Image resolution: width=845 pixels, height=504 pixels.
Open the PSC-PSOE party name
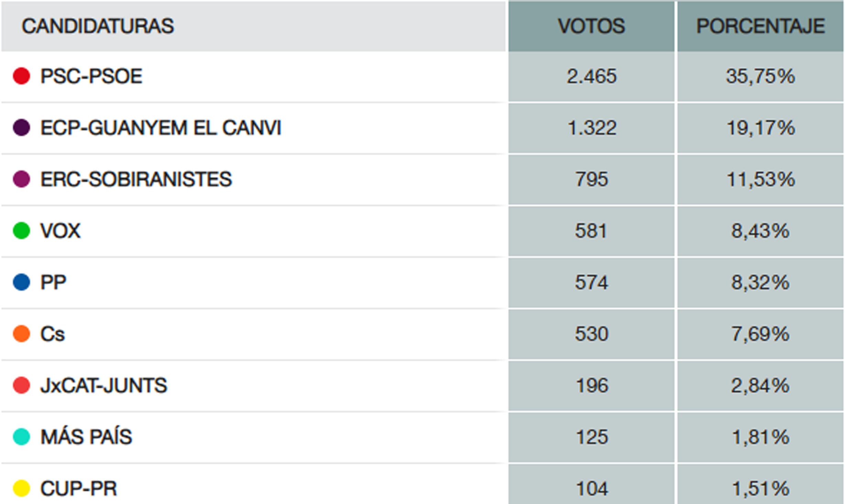(91, 76)
